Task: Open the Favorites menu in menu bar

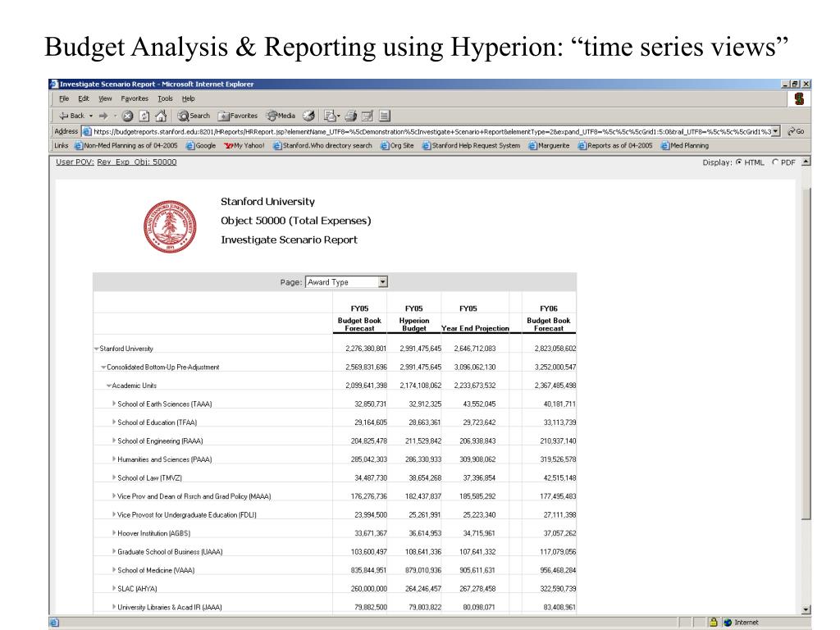Action: pyautogui.click(x=135, y=98)
